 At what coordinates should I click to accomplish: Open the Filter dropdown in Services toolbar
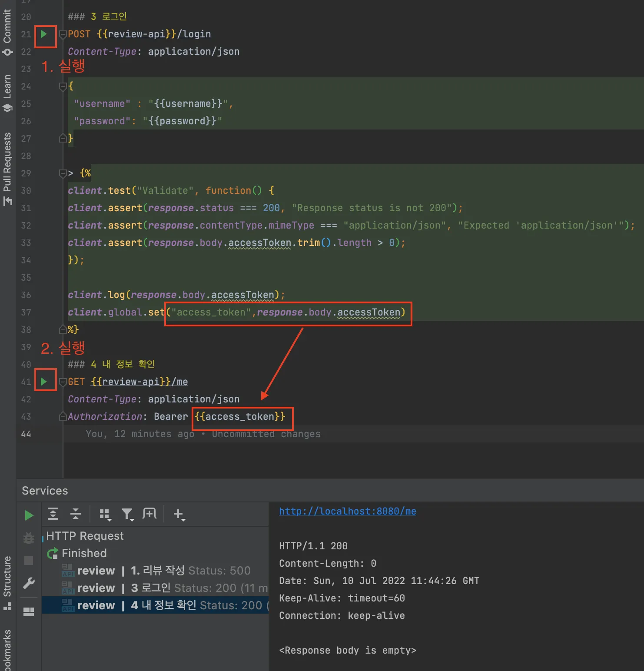click(128, 515)
